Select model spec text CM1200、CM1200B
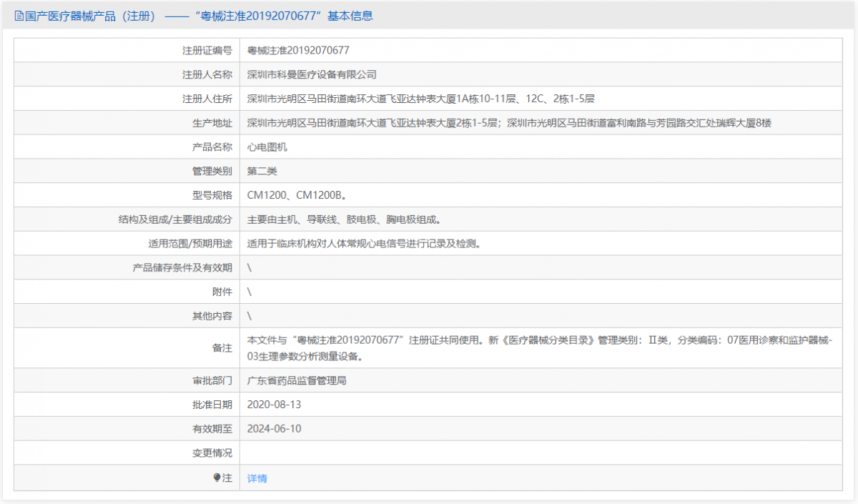Image resolution: width=858 pixels, height=504 pixels. 297,195
